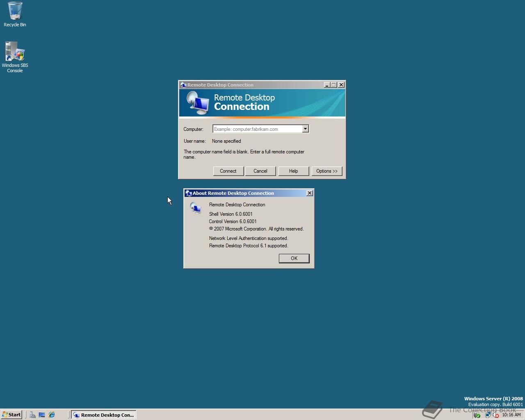Image resolution: width=525 pixels, height=420 pixels.
Task: Click the Remote Desktop banner monitor icon
Action: pos(198,103)
